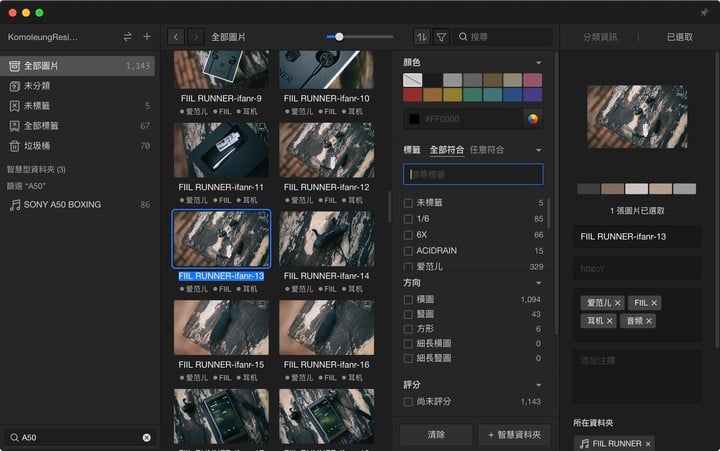Click the http:// URL field
Screen dimensions: 720x451
tap(637, 268)
